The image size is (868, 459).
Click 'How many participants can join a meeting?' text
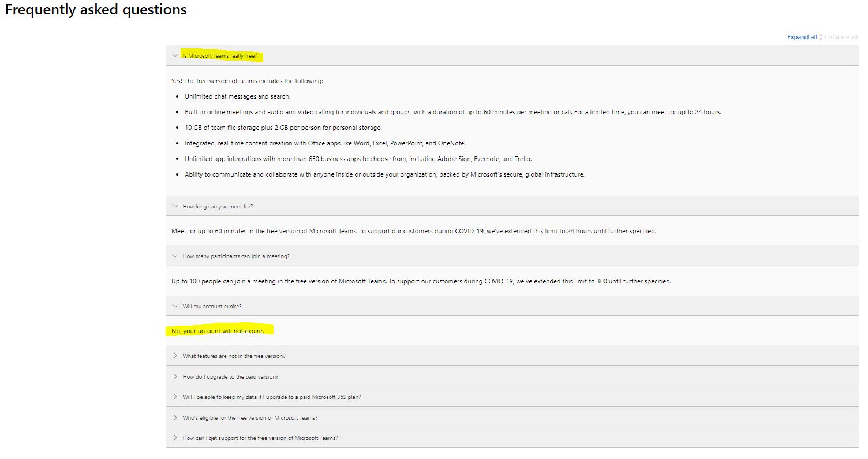tap(236, 256)
